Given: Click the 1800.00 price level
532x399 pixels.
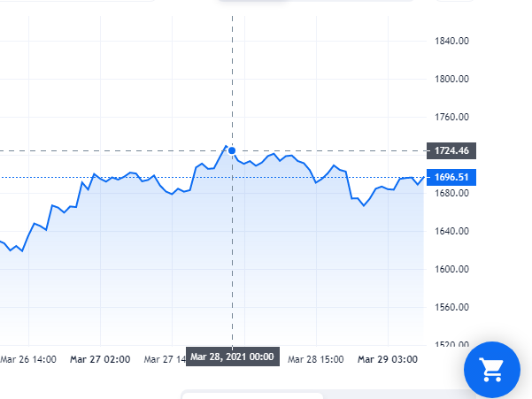Looking at the screenshot, I should tap(451, 80).
